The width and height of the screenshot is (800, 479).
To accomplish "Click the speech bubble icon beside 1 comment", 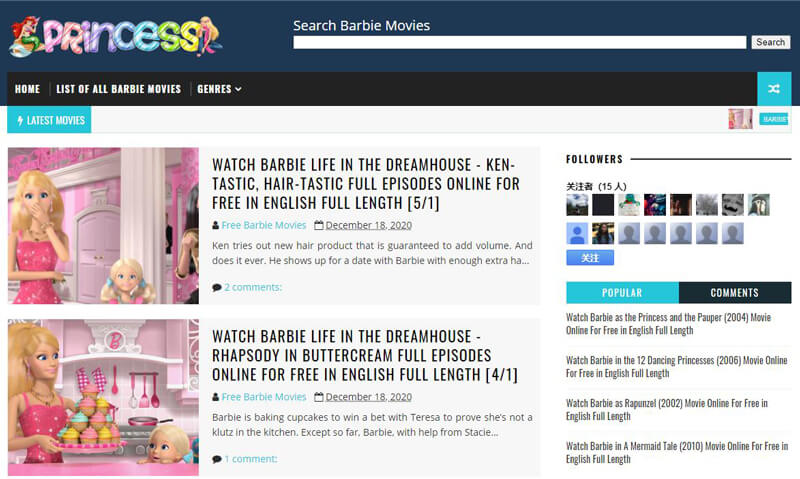I will (217, 460).
